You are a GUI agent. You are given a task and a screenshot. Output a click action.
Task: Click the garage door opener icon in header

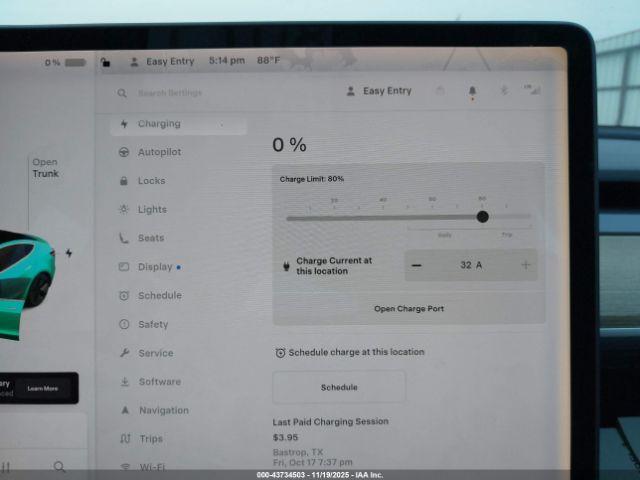440,90
